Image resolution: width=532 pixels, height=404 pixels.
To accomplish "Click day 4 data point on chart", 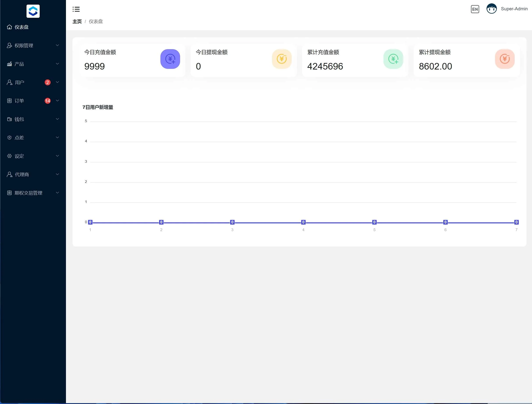I will pyautogui.click(x=303, y=222).
